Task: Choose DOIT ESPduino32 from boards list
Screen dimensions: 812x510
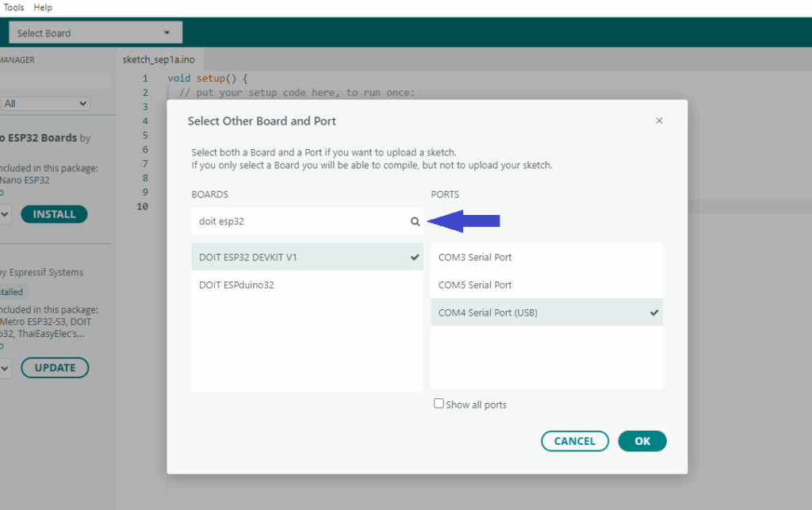Action: pos(236,285)
